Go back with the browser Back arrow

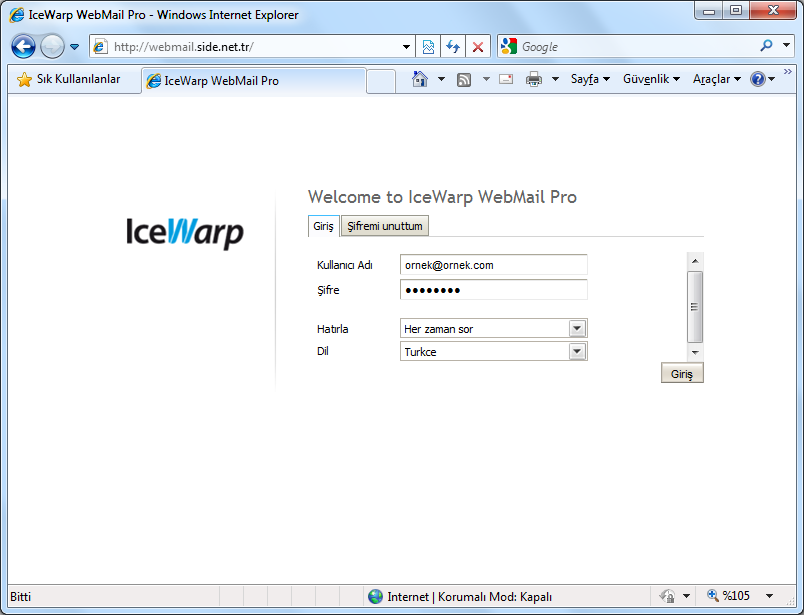click(23, 47)
